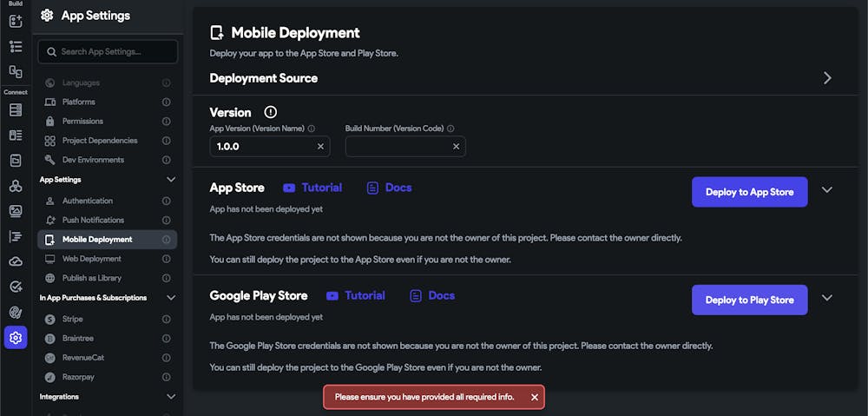Open the Widget Tree icon in left rail
868x416 pixels.
point(16,46)
